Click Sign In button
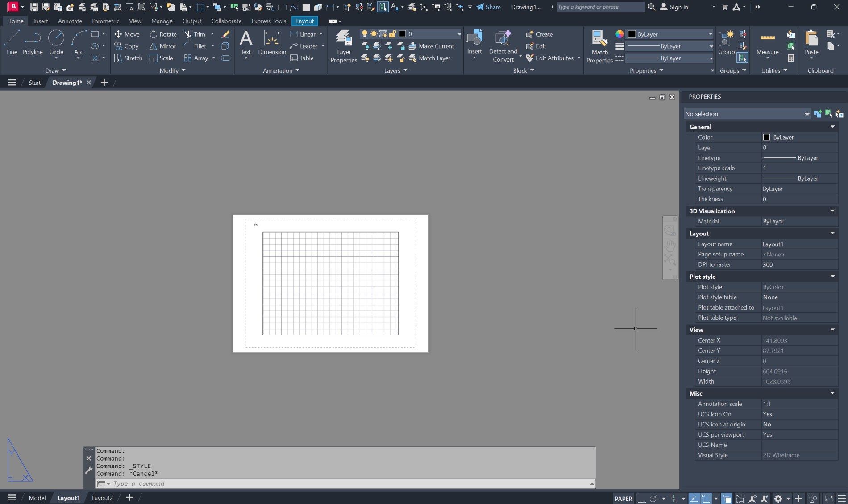The width and height of the screenshot is (848, 504). click(674, 7)
